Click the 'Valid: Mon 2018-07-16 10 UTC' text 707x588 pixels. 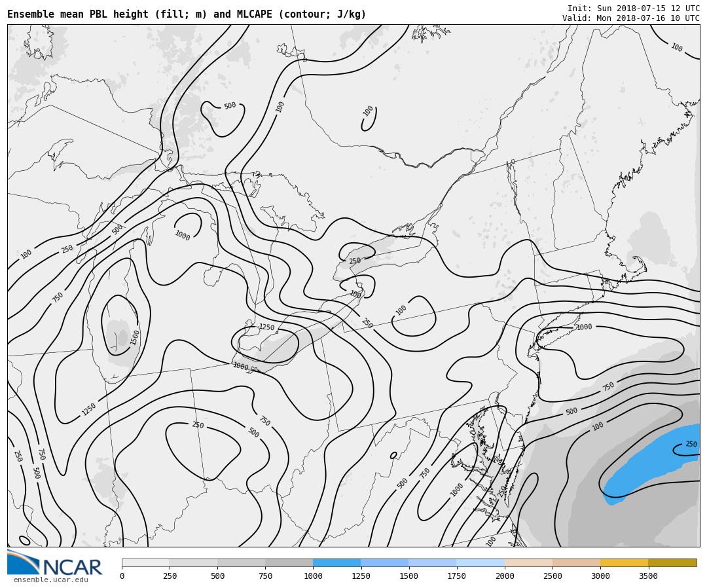631,18
